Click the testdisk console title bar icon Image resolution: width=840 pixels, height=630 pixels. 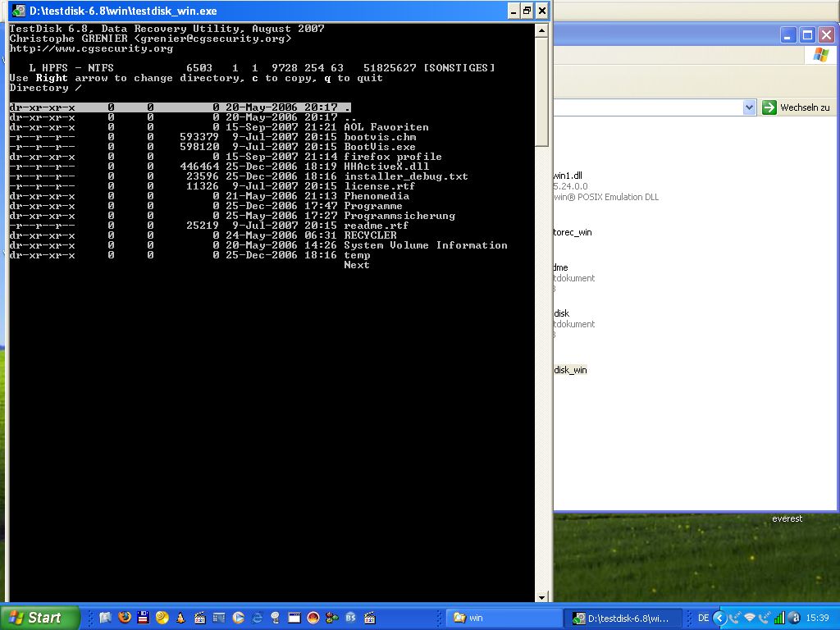point(19,10)
